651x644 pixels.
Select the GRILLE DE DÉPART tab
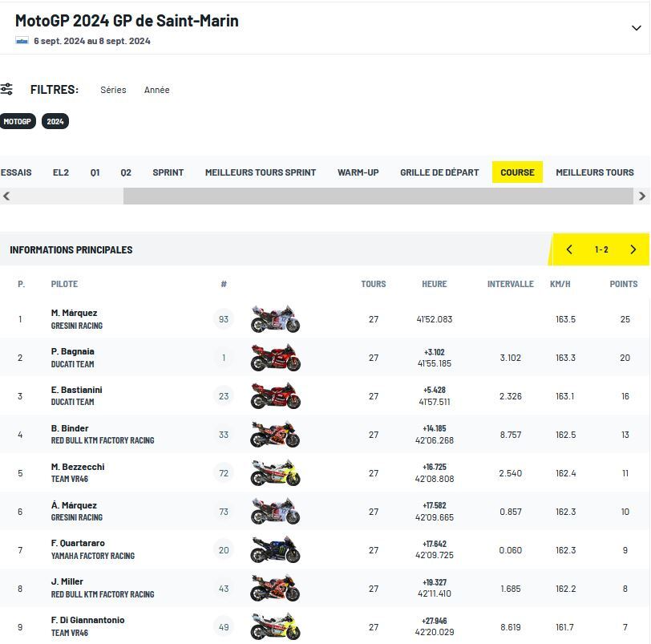click(x=439, y=172)
